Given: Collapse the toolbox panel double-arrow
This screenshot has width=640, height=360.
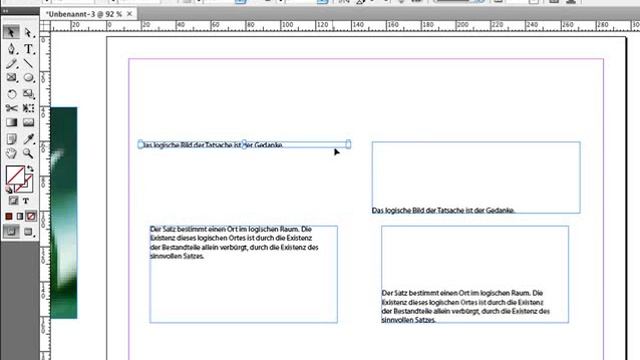Looking at the screenshot, I should pyautogui.click(x=5, y=11).
